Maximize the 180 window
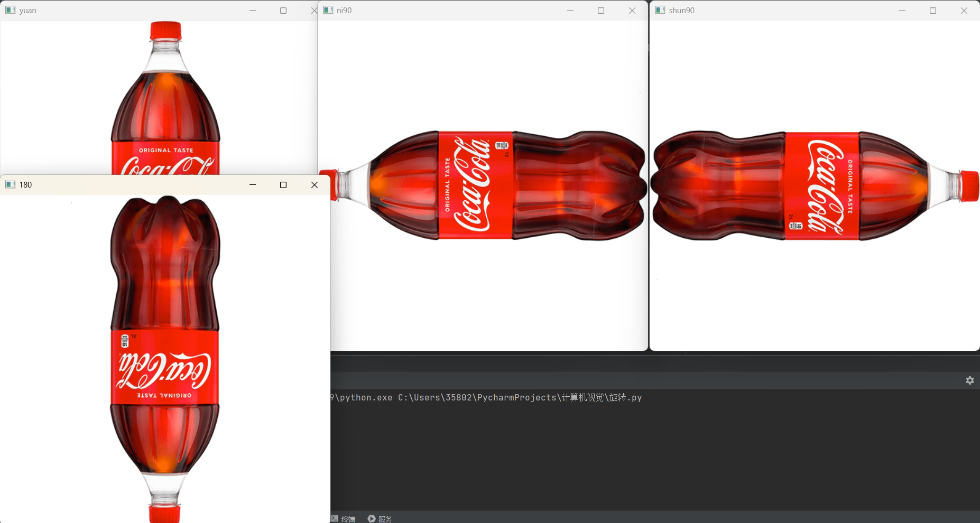Screen dimensions: 980x523 click(283, 185)
